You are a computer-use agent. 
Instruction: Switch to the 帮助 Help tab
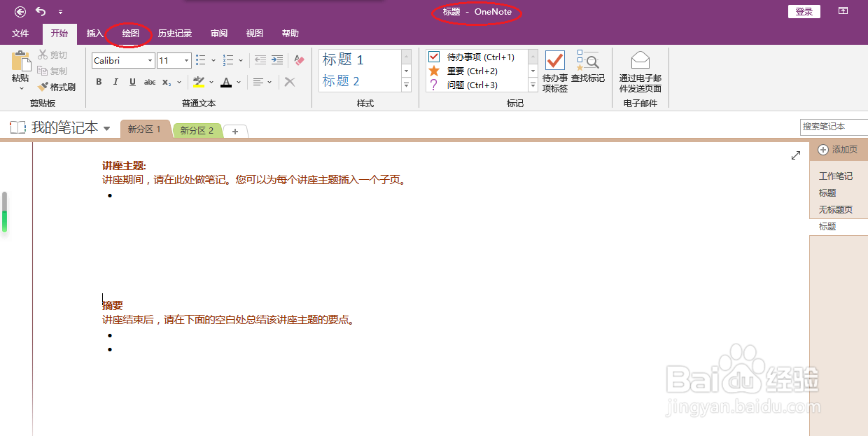(x=290, y=34)
